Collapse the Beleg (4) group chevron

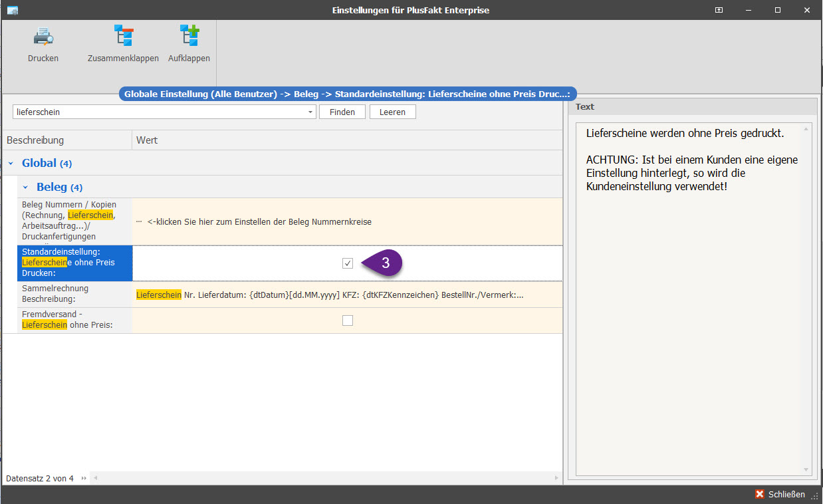(x=25, y=188)
